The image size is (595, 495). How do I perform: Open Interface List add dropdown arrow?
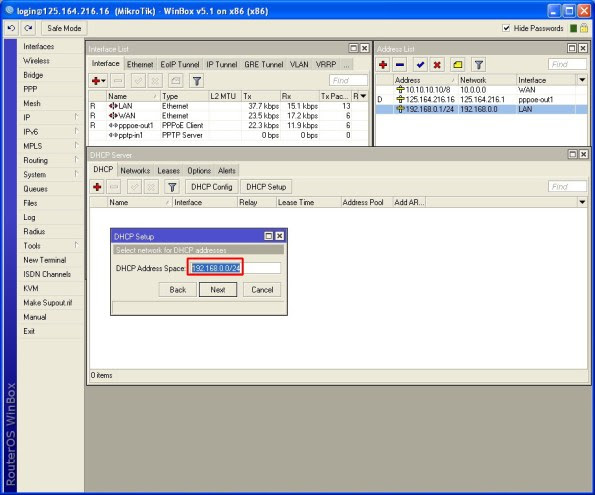click(x=104, y=80)
